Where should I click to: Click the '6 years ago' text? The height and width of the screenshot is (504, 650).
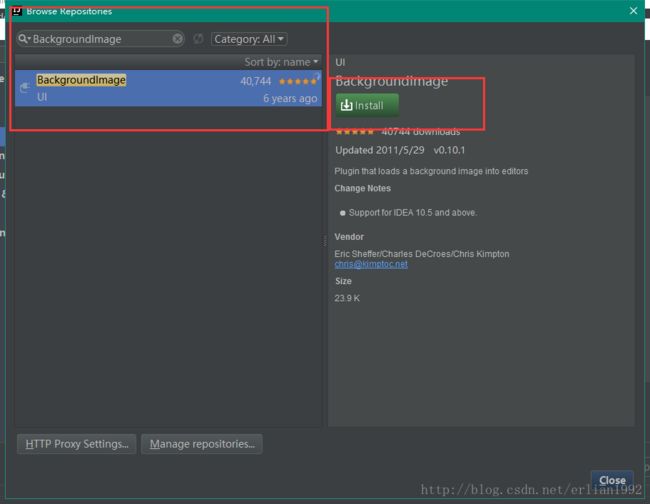(x=290, y=98)
